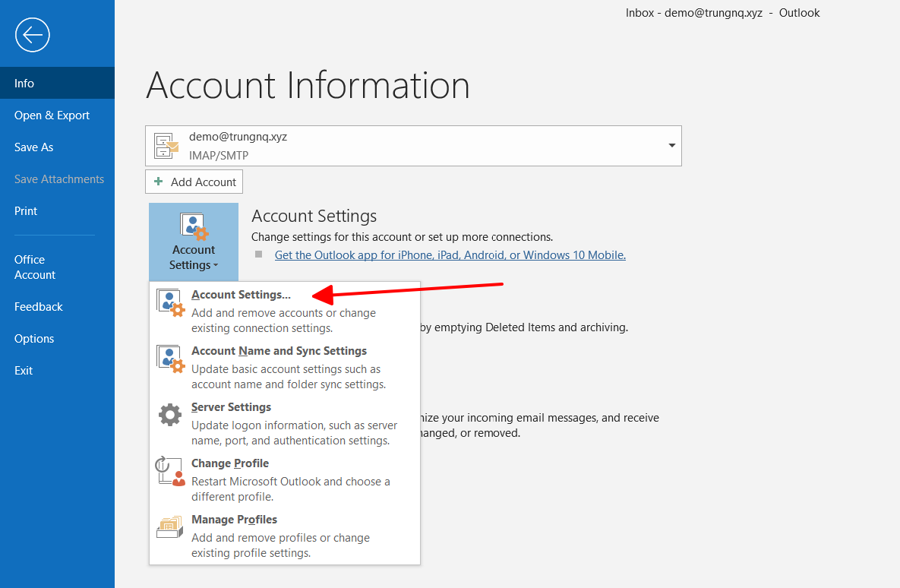Click the Account Settings section heading
This screenshot has height=588, width=900.
314,216
